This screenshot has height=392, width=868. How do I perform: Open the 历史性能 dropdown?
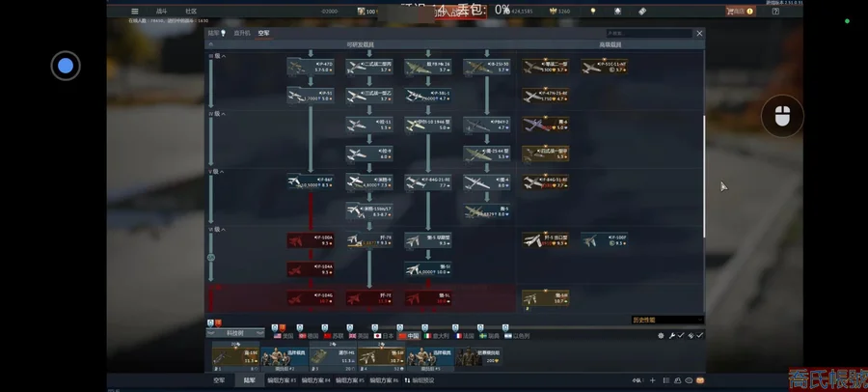[666, 320]
